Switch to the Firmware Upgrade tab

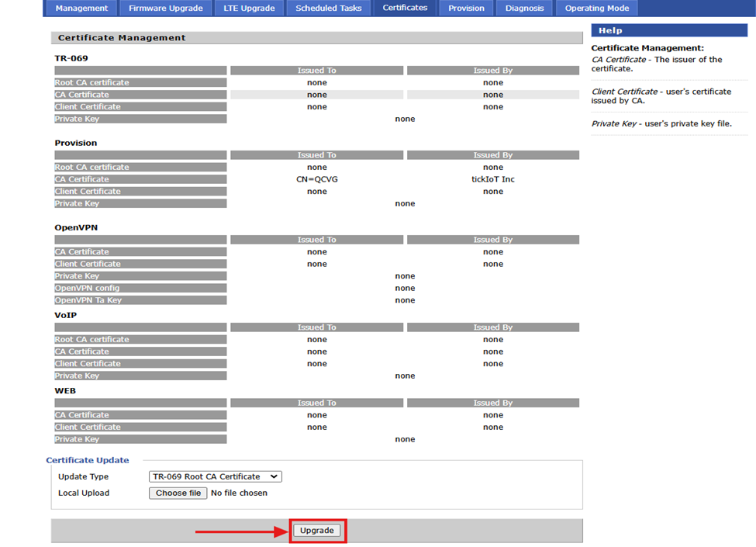point(166,9)
